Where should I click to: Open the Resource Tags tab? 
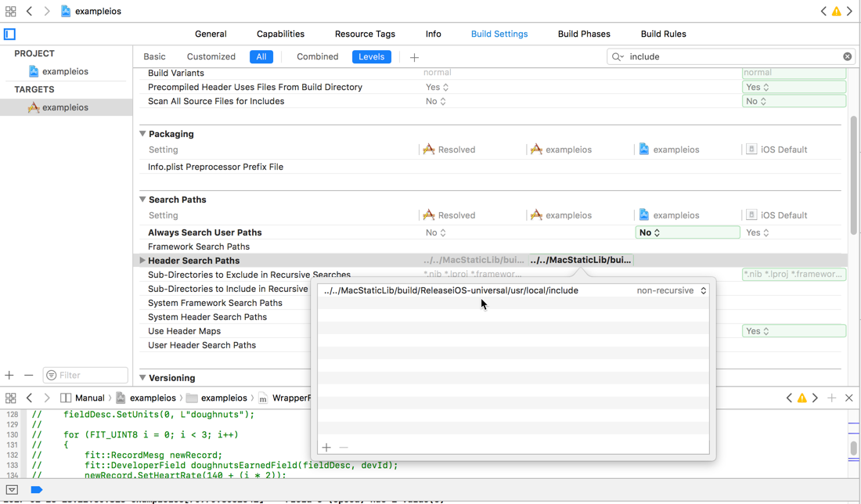click(365, 34)
